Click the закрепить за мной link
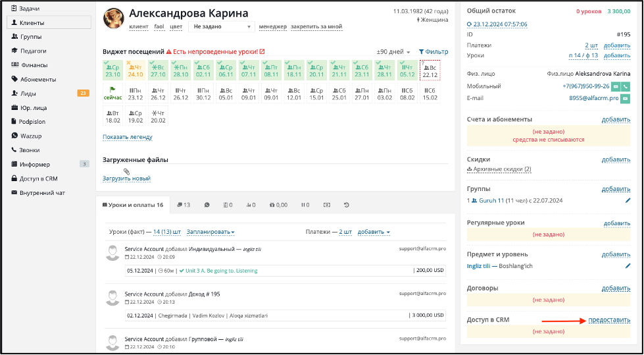Screen dimensions: 644x355 pos(316,27)
